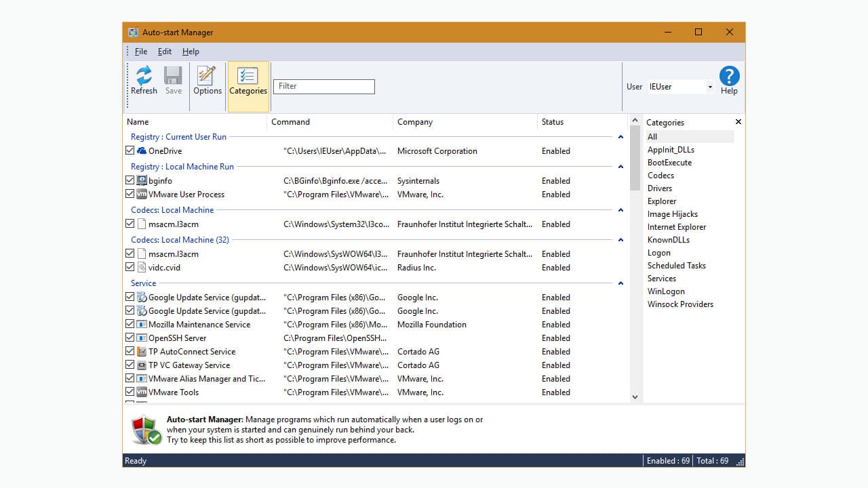This screenshot has height=488, width=868.
Task: Collapse the Registry: Current User Run group
Action: pyautogui.click(x=620, y=136)
